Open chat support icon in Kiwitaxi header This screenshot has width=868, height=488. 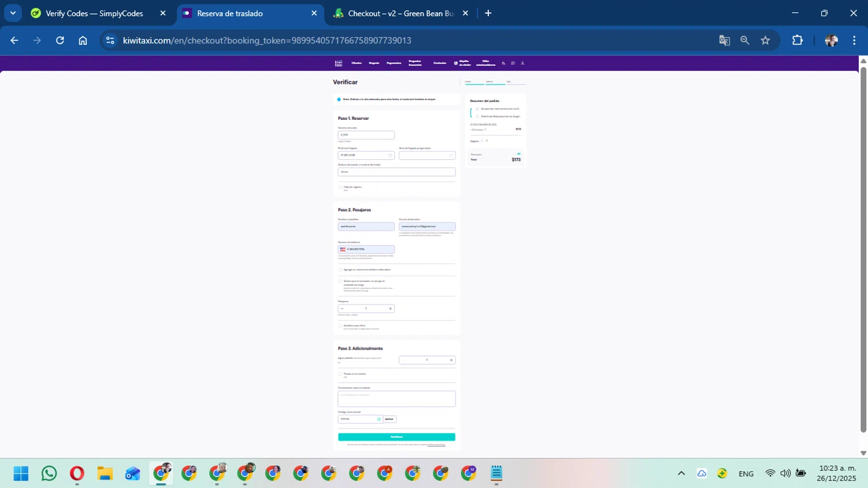pyautogui.click(x=513, y=63)
